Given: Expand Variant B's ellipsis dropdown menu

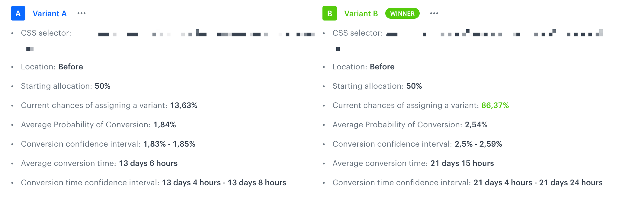Looking at the screenshot, I should [434, 13].
